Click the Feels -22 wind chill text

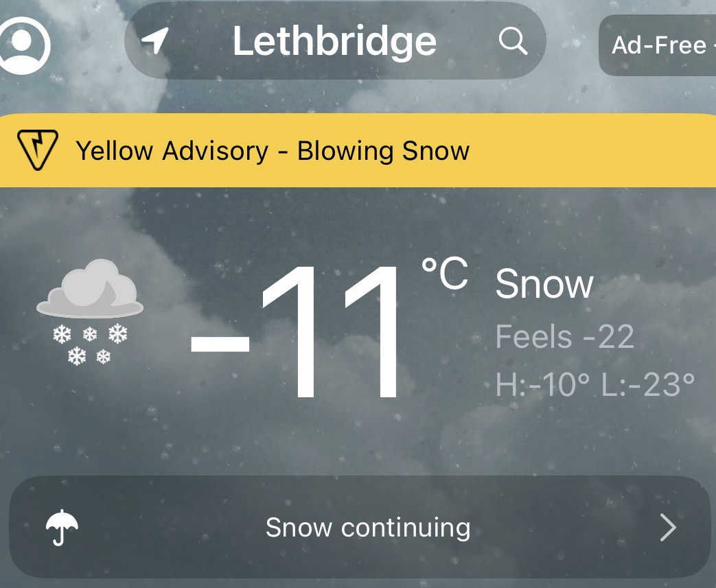[564, 337]
